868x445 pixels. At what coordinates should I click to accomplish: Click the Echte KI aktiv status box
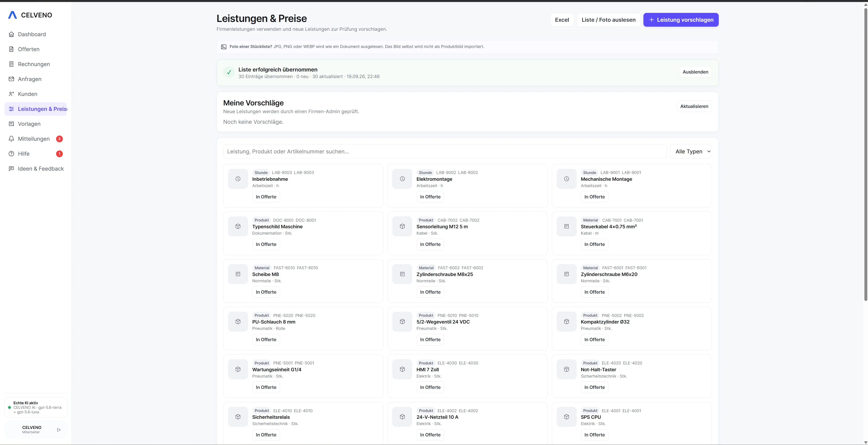(x=36, y=407)
